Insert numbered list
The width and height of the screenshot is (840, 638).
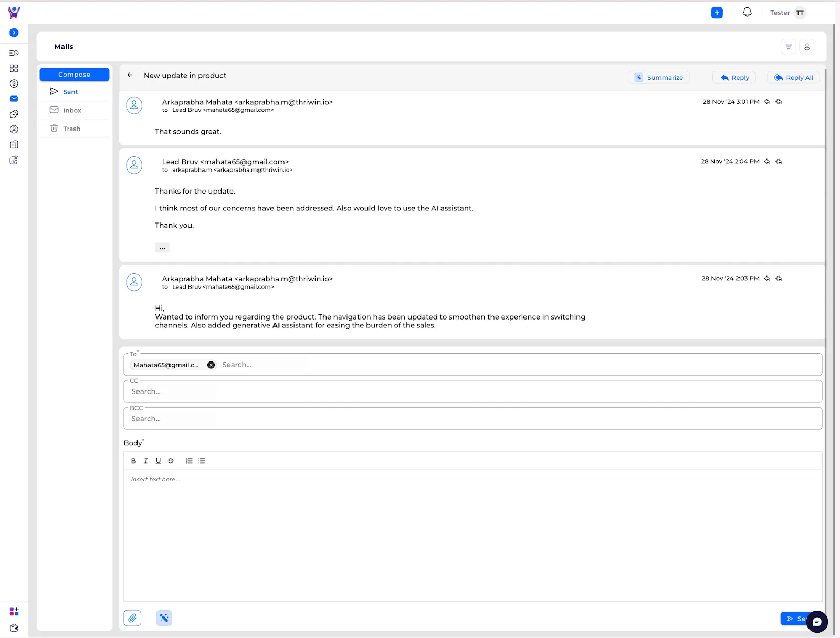coord(190,461)
